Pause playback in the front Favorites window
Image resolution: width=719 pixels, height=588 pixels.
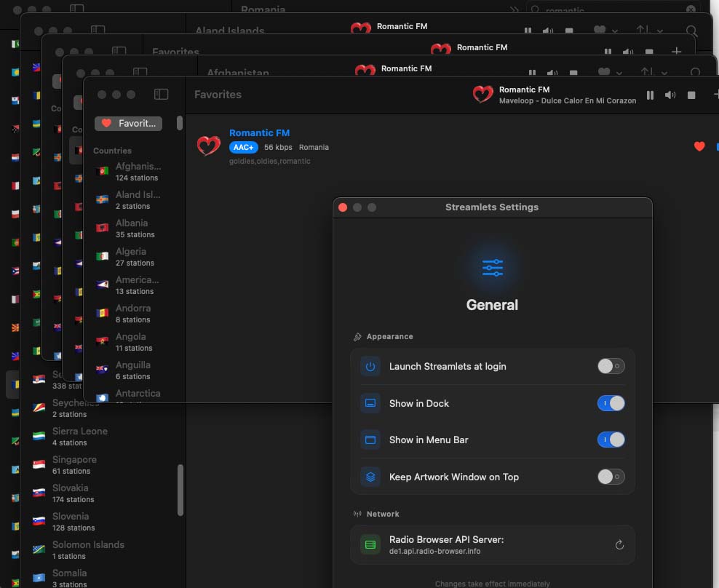click(x=650, y=95)
